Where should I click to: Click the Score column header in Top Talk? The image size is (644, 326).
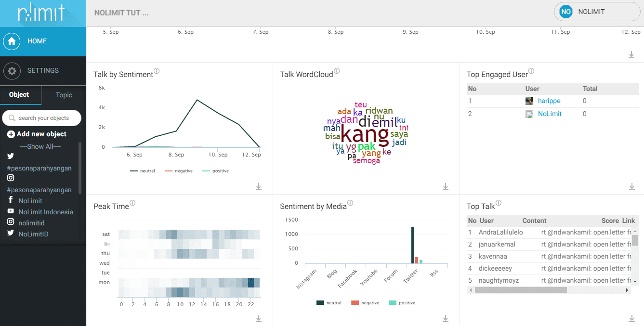[x=610, y=221]
